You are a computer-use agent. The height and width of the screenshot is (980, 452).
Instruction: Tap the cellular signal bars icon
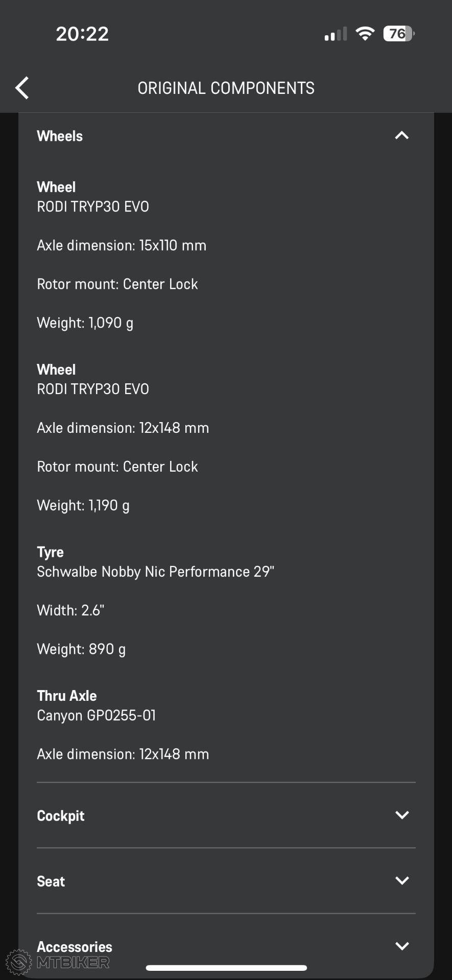336,34
